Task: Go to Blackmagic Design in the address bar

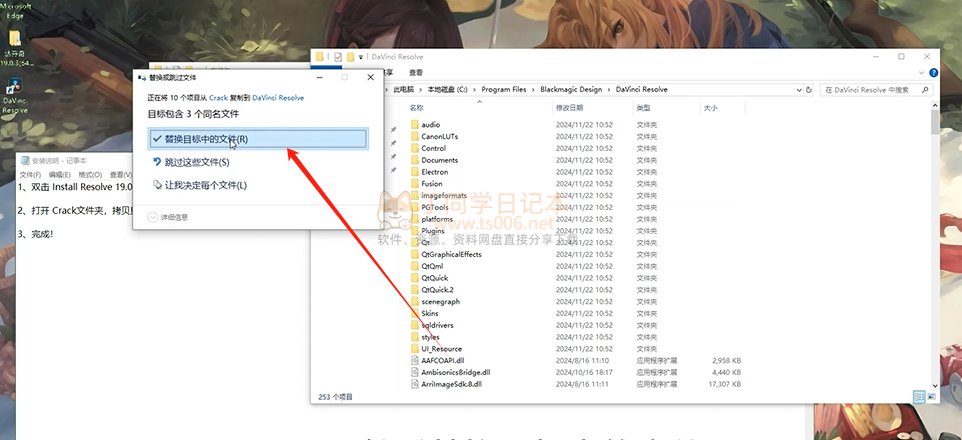Action: point(571,90)
